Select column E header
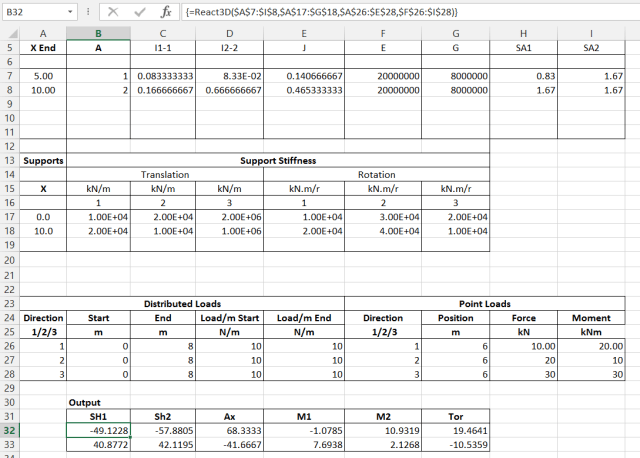This screenshot has height=458, width=640. click(303, 33)
